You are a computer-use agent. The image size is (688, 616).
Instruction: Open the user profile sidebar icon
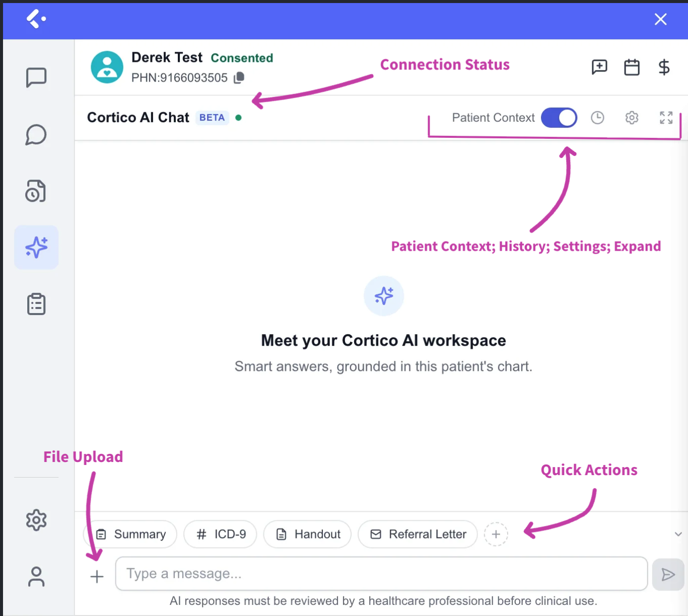point(36,577)
